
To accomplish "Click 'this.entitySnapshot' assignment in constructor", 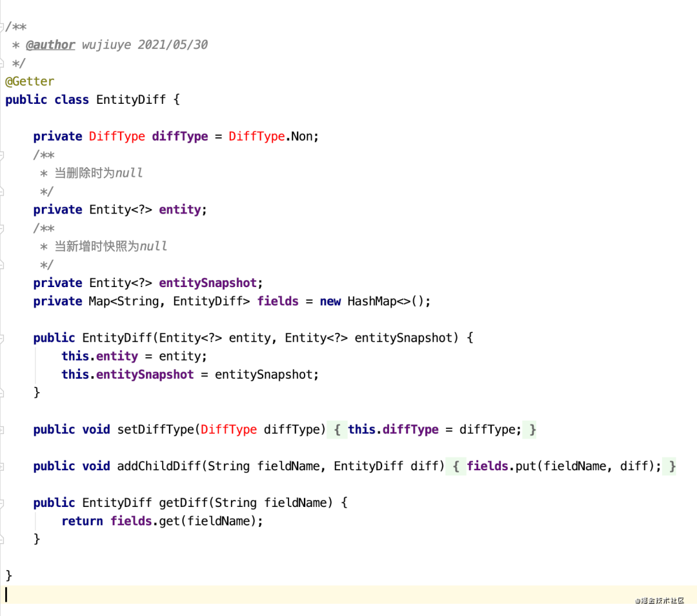I will (128, 374).
